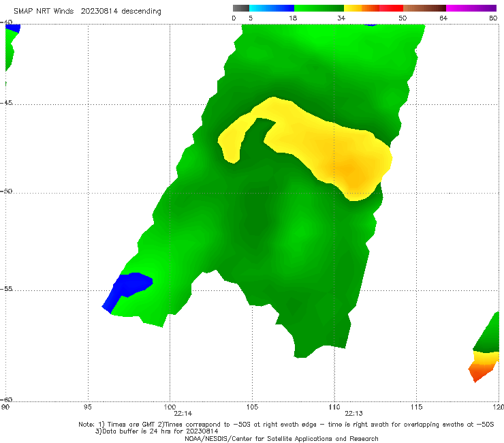Click the note 'Data buffer is 24 hrs for 20230814'
Screen dimensions: 504x443
click(157, 431)
